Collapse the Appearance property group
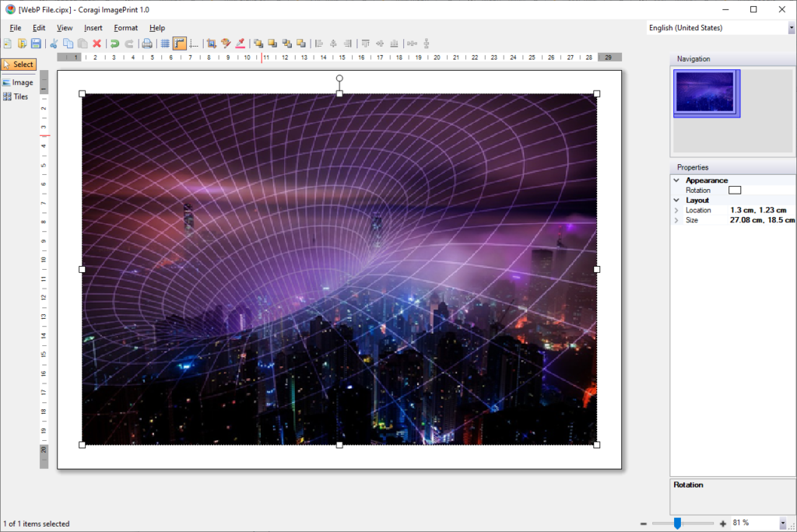This screenshot has width=797, height=532. [676, 180]
